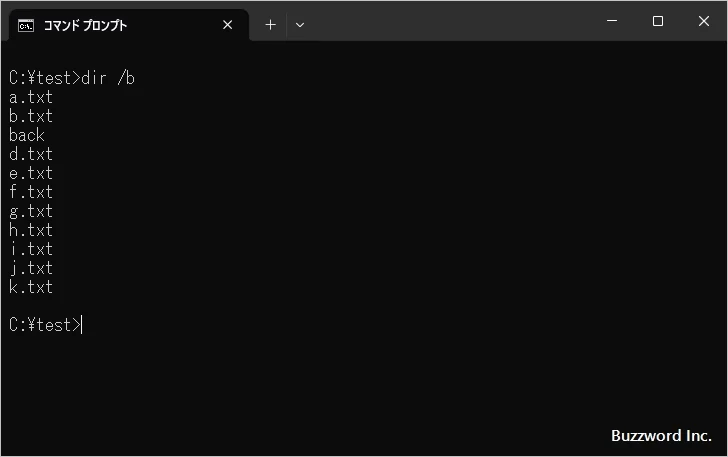Screen dimensions: 728x457
Task: Click the Buzzword Inc. watermark text
Action: [660, 436]
